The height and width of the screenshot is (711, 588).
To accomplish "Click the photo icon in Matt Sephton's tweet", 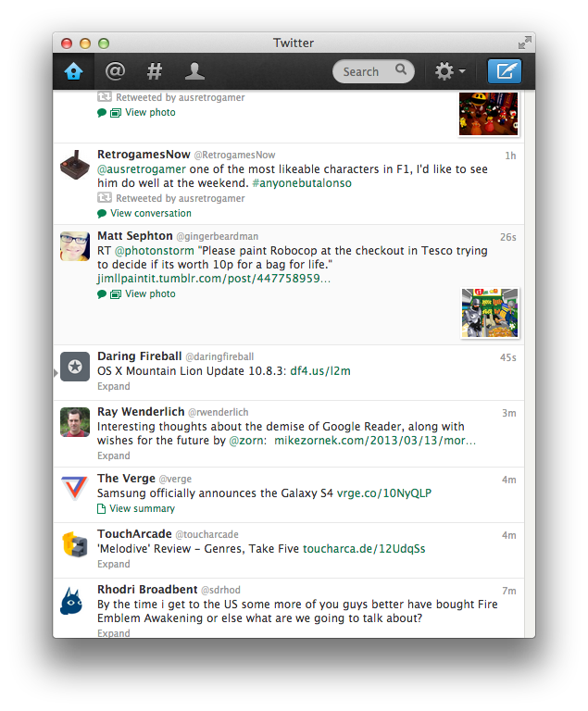I will (116, 294).
